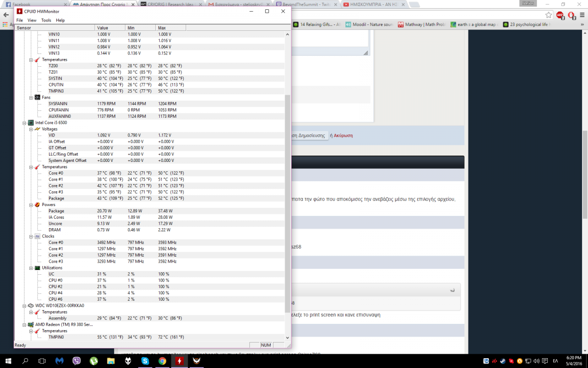The height and width of the screenshot is (368, 588).
Task: Click the thermometer icon above the TMPIN0 row
Action: (37, 331)
